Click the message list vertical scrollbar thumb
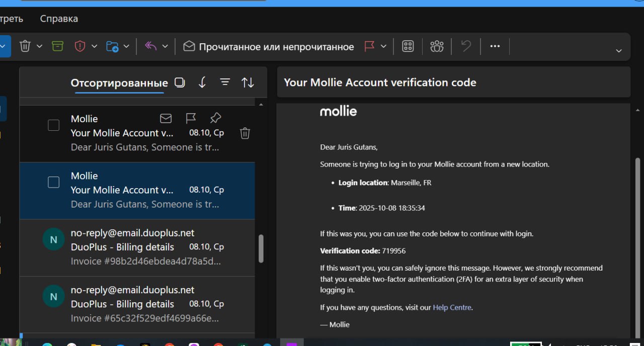 click(261, 249)
